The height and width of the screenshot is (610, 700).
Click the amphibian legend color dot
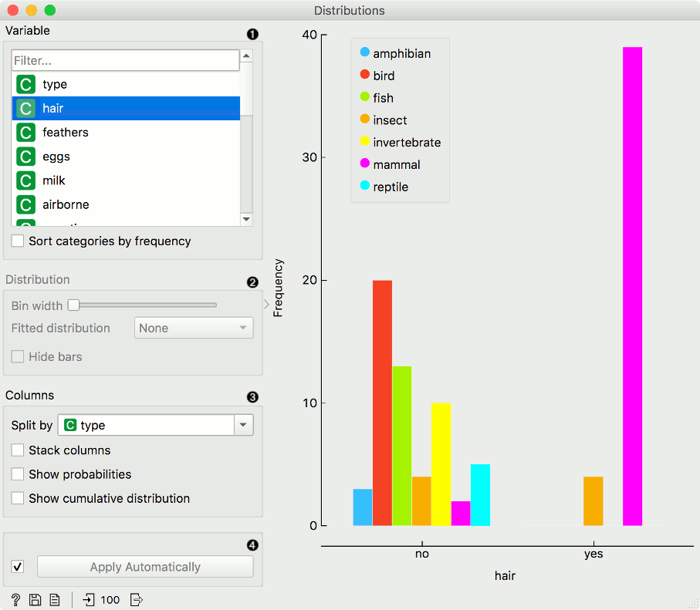365,52
